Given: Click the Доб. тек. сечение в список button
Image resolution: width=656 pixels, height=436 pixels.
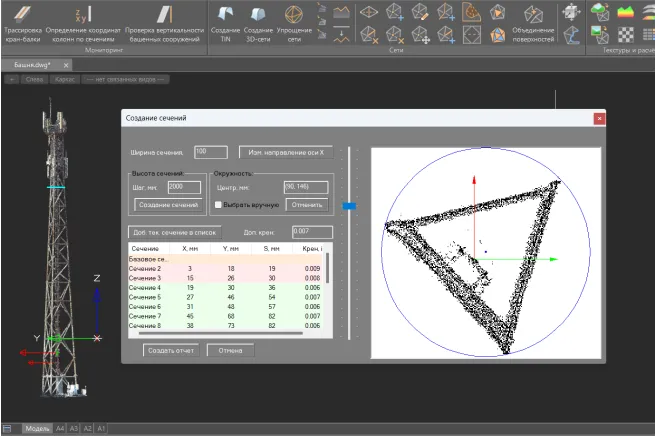Looking at the screenshot, I should [x=175, y=232].
